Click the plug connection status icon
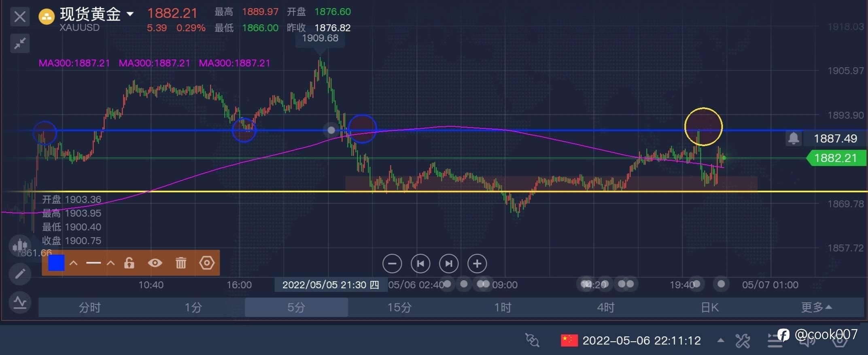The image size is (868, 355). (x=532, y=340)
